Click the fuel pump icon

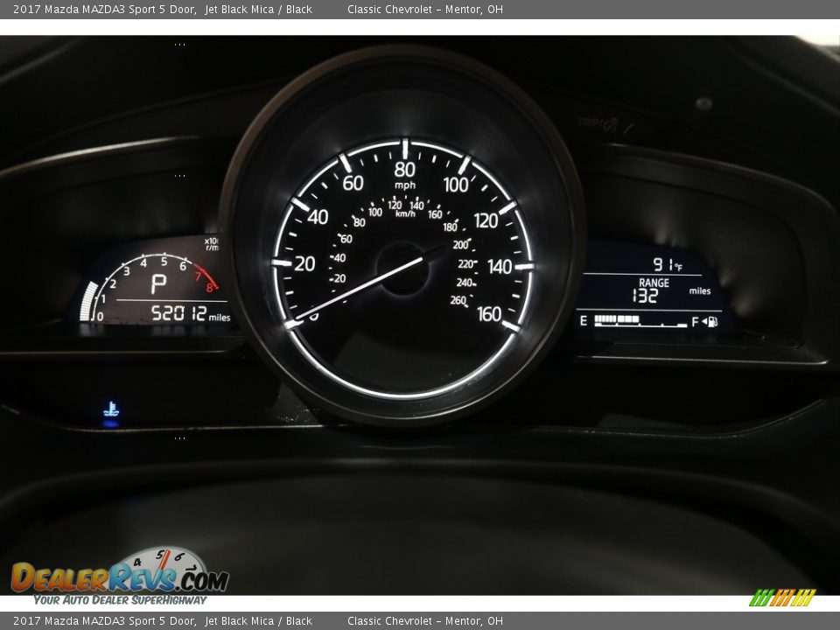point(711,321)
